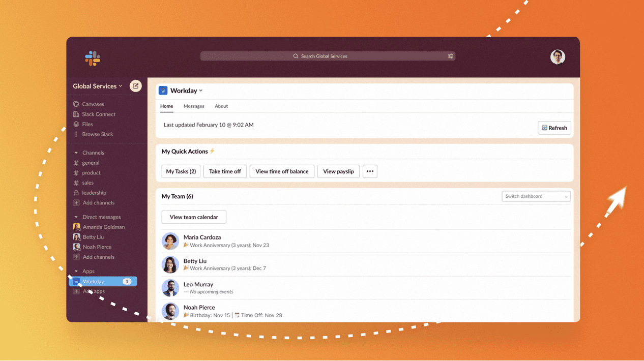Click Noah Pierce's name in team list
The height and width of the screenshot is (361, 644).
pyautogui.click(x=199, y=308)
